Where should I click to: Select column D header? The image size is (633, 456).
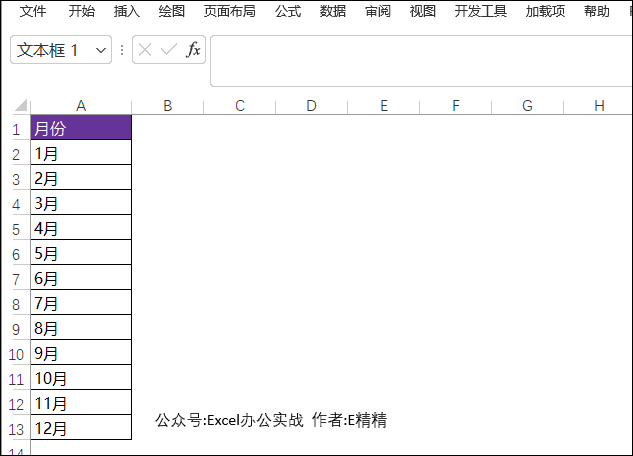(311, 106)
